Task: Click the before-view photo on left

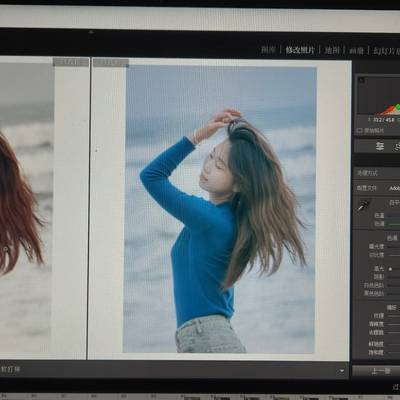Action: tap(27, 207)
